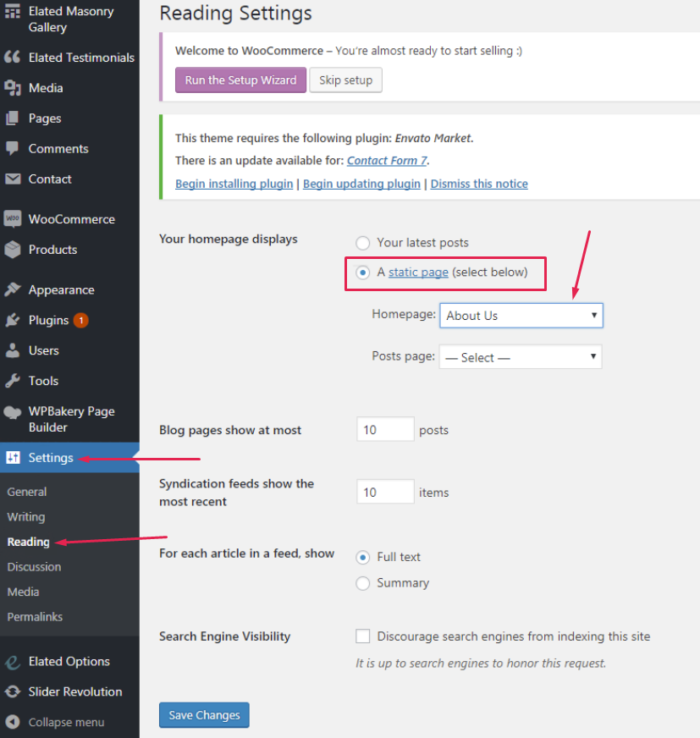Click the Products box icon
The height and width of the screenshot is (738, 700).
click(13, 250)
